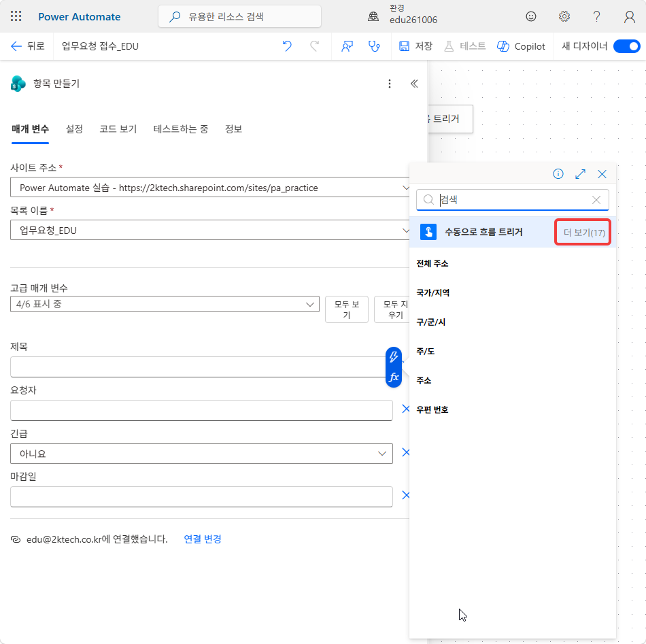Select the 구/군/시 dynamic value
Image resolution: width=646 pixels, height=644 pixels.
[x=430, y=322]
